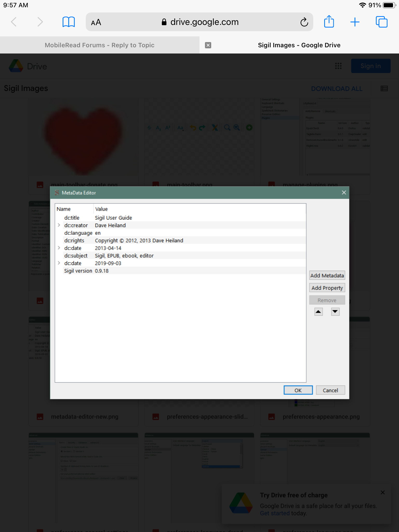Tap the drive.google.com address bar

click(199, 22)
